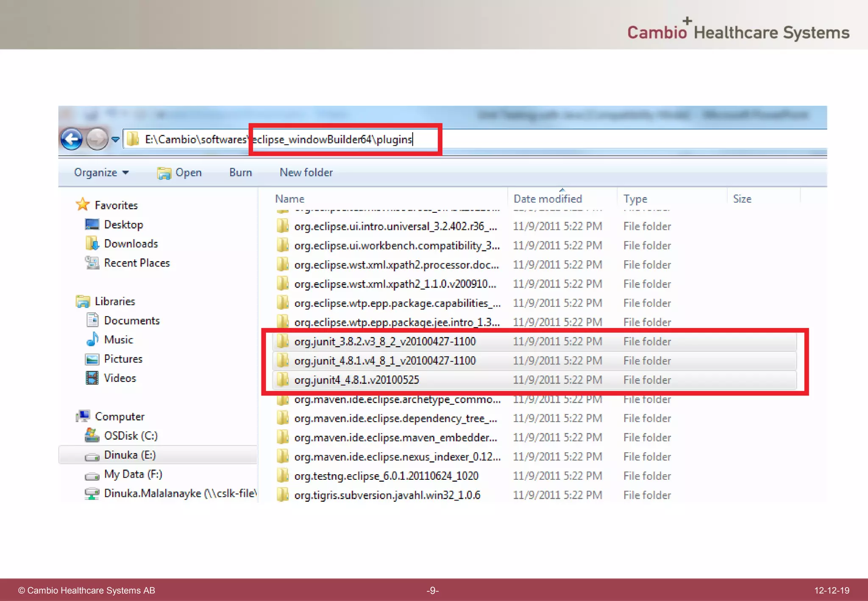Select OSDisk (C:) drive
The image size is (868, 601).
131,436
